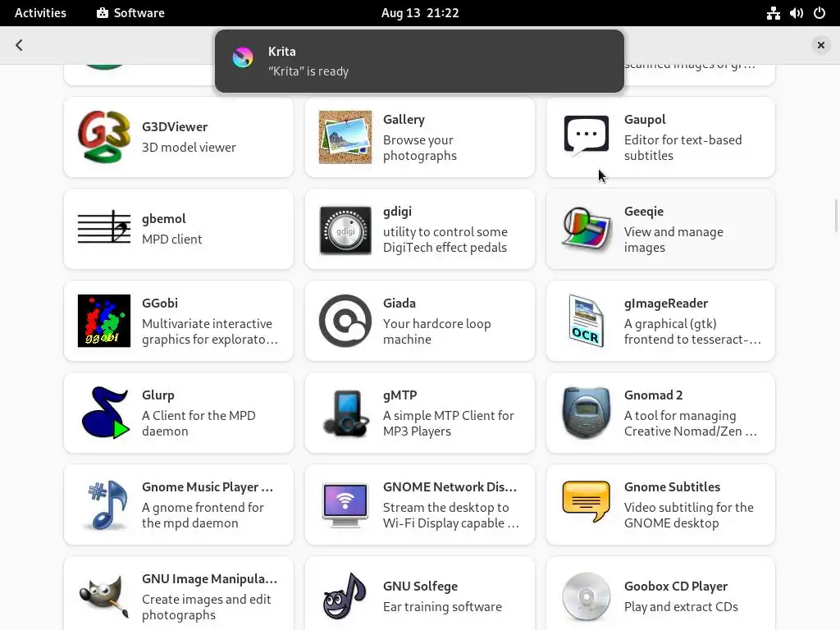
Task: Click the Gnome Music Player note icon
Action: (x=107, y=504)
